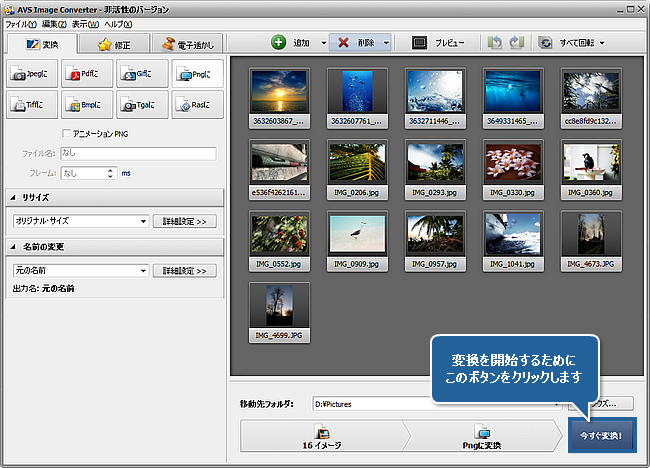
Task: Click the green 追加 add icon
Action: 279,43
